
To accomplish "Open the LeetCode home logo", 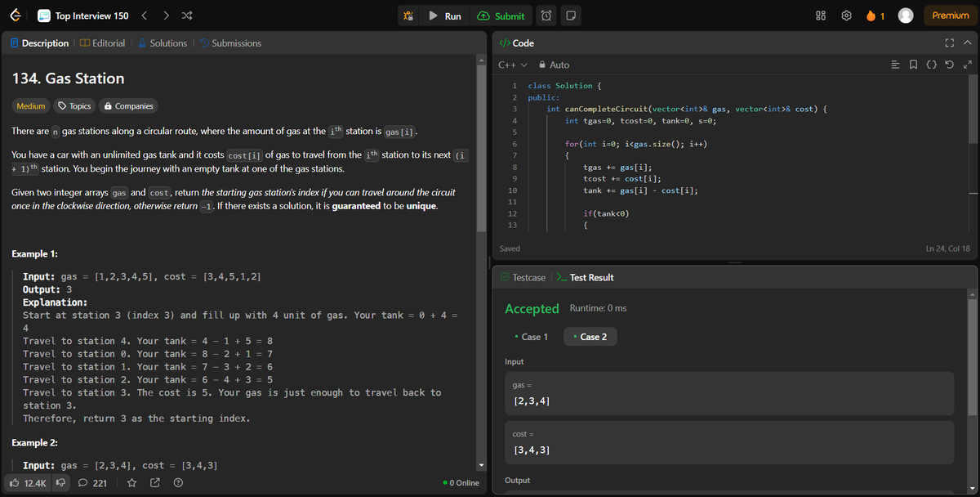I will click(x=16, y=16).
